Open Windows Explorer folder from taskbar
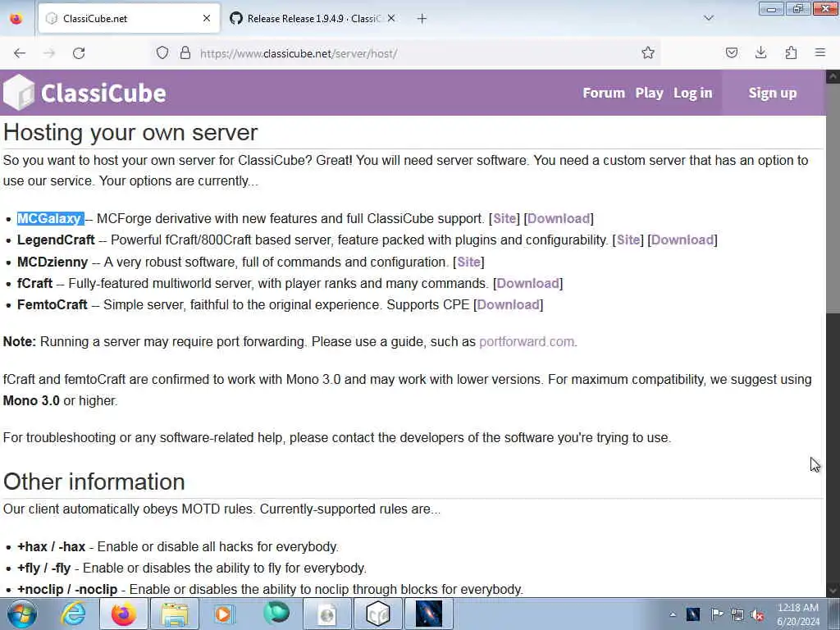The width and height of the screenshot is (840, 630). pyautogui.click(x=175, y=614)
